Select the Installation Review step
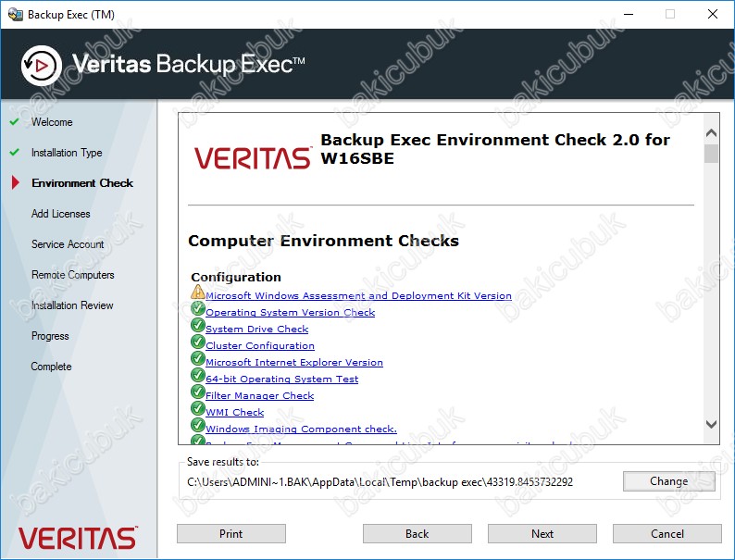 point(72,305)
